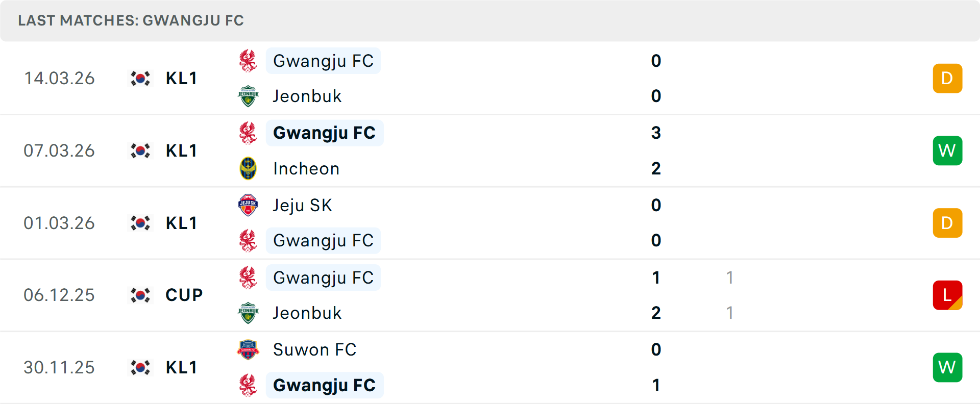Click the Jeju SK club crest
Viewport: 980px width, 404px height.
(x=248, y=205)
